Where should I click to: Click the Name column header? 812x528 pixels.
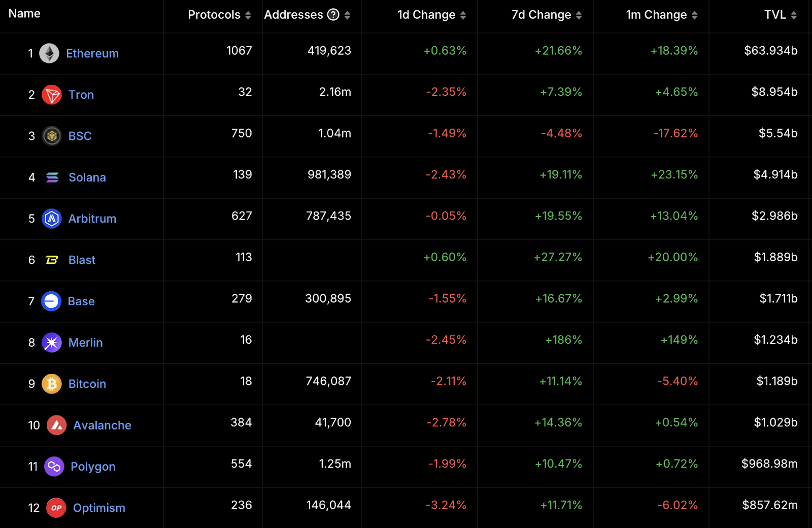click(24, 14)
